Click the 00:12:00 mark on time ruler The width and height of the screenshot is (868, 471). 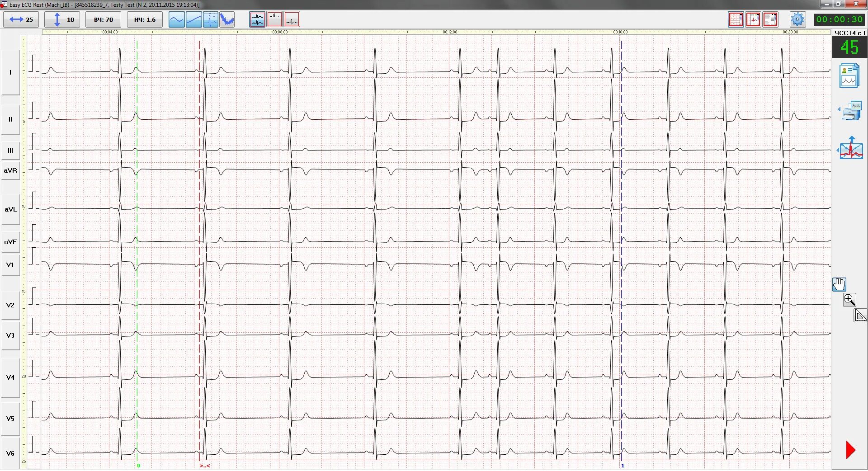[450, 32]
